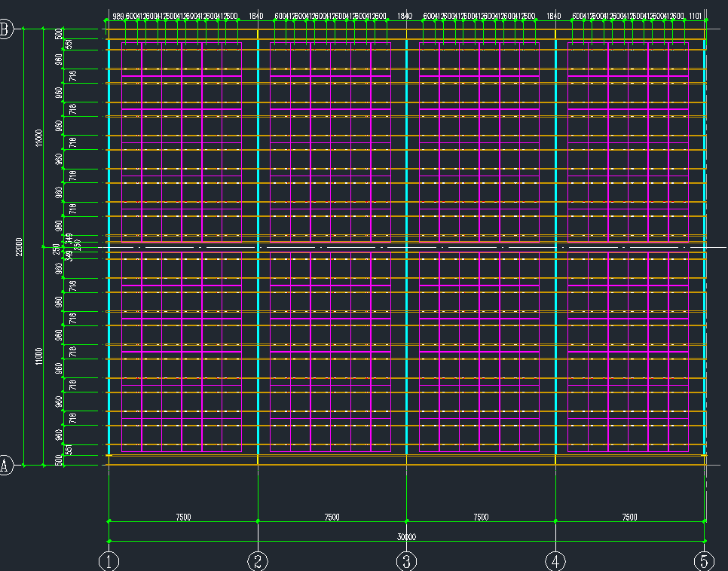Select the 500 dimension text beside axis A
The width and height of the screenshot is (728, 571).
pyautogui.click(x=59, y=460)
